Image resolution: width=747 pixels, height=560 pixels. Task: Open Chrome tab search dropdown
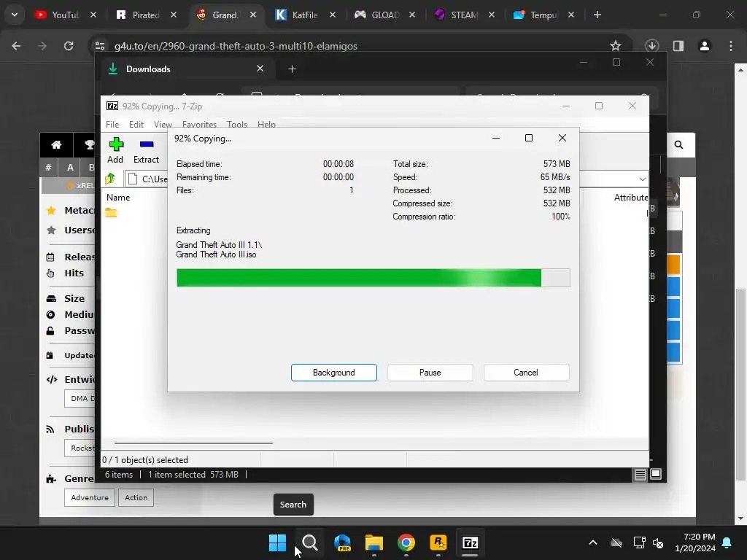tap(15, 15)
